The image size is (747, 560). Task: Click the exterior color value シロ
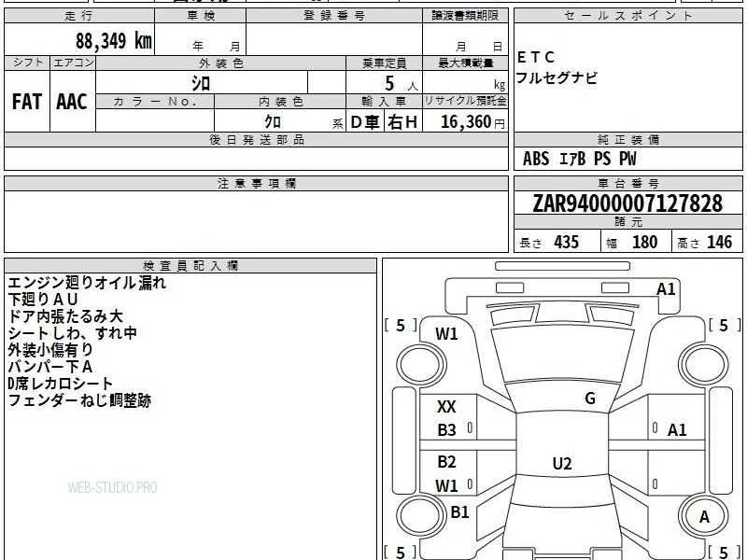coord(201,84)
